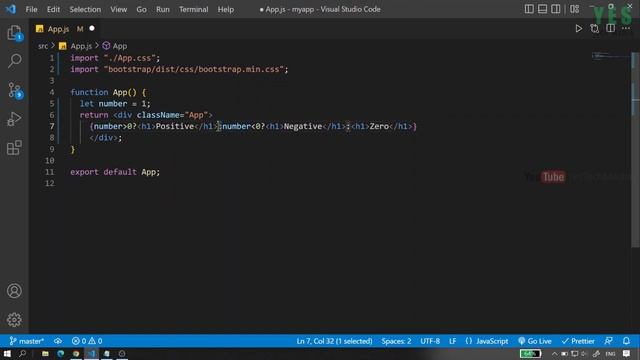Open the Manage gear icon
Screen dimensions: 640x360
tap(14, 320)
